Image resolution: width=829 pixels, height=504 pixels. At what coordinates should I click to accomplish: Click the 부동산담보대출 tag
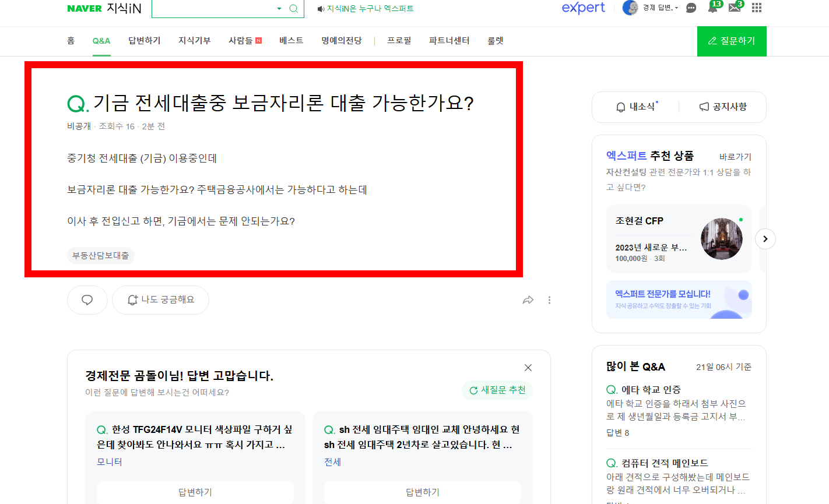101,256
